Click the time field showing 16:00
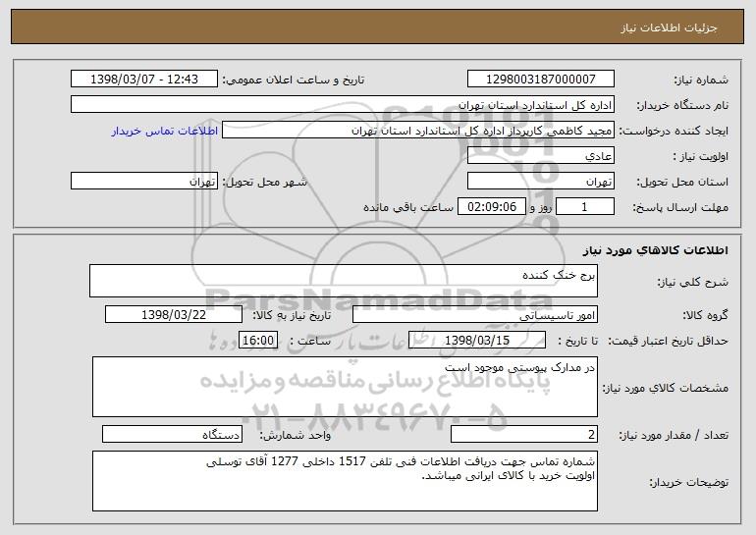Screen dimensions: 756x535 (258, 340)
